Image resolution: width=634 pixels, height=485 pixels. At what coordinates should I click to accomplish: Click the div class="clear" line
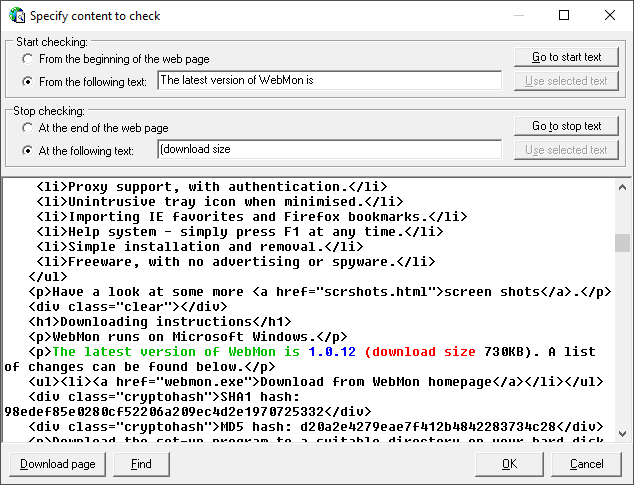click(x=128, y=307)
